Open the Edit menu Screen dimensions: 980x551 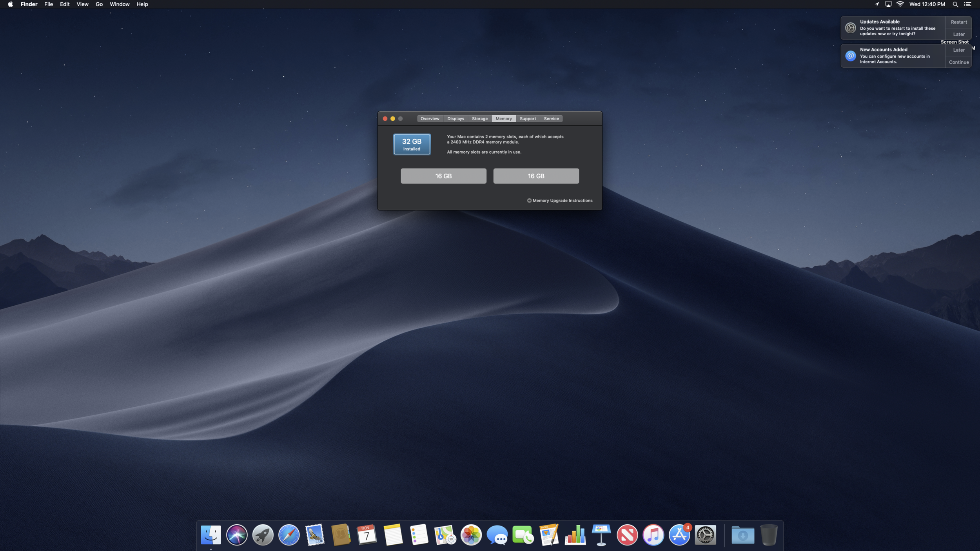point(65,4)
